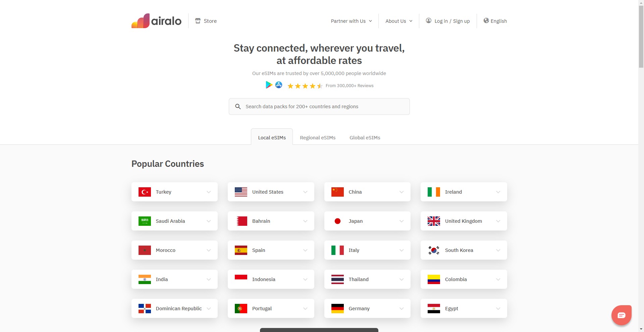Expand the About Us dropdown
644x332 pixels.
[399, 21]
